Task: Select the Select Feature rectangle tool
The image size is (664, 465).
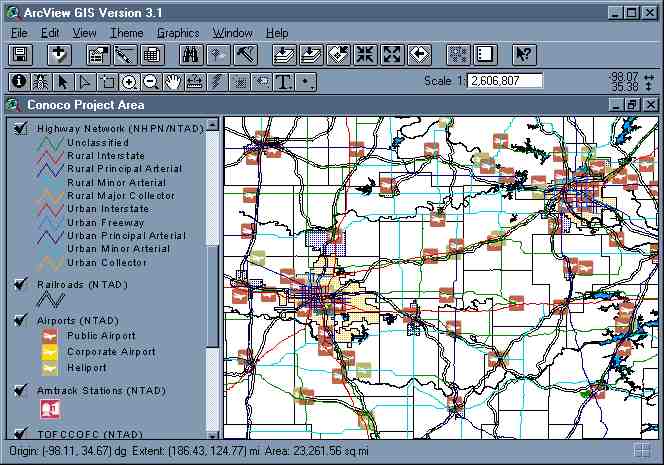Action: pyautogui.click(x=107, y=82)
